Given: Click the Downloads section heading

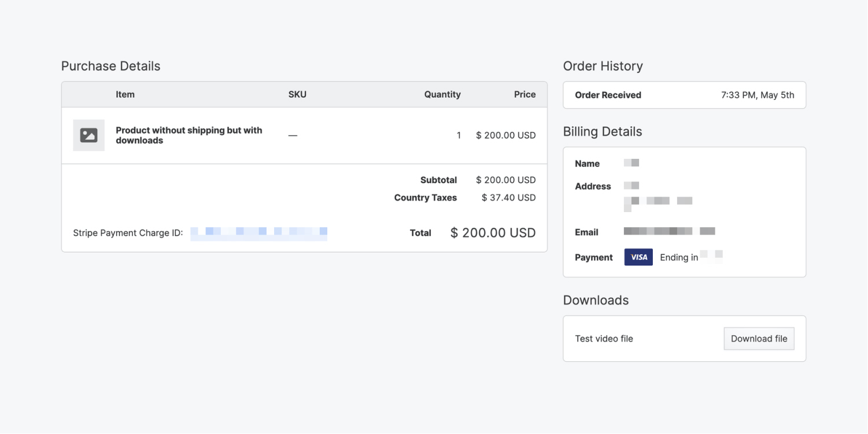Looking at the screenshot, I should pos(596,301).
